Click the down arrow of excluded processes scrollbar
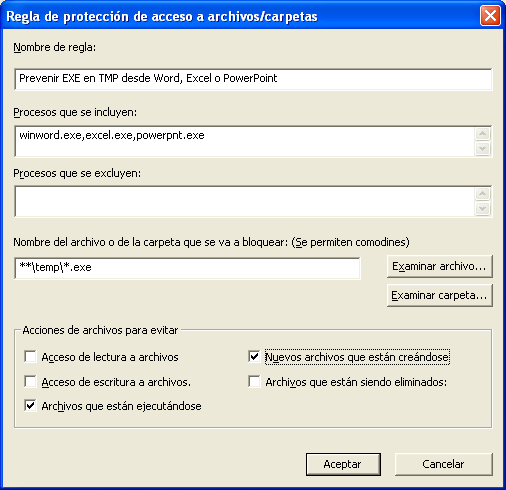Viewport: 506px width, 490px height. click(483, 209)
